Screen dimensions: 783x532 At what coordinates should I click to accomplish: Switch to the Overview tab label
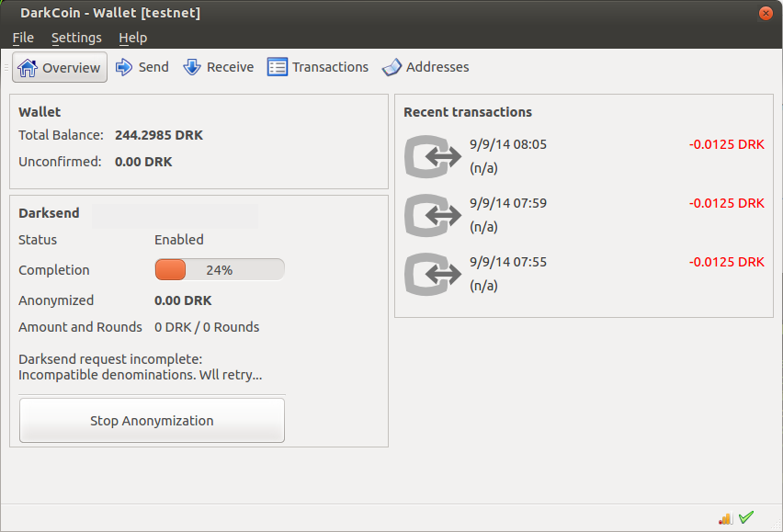[71, 68]
